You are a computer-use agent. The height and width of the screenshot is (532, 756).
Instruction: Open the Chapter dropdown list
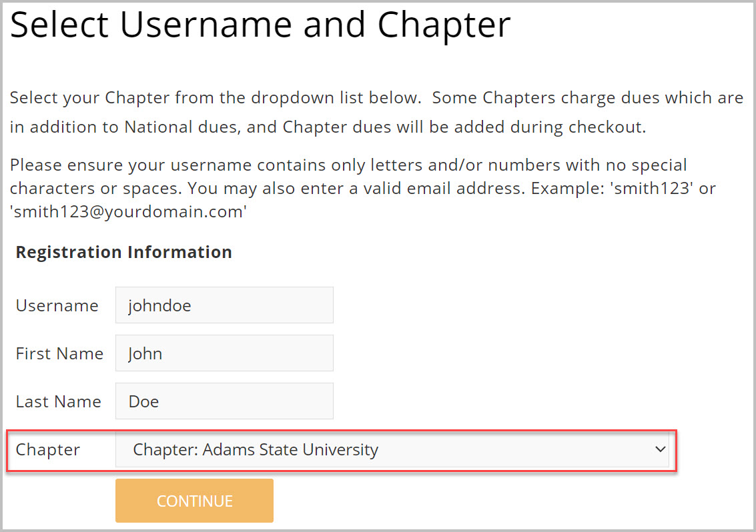(392, 449)
